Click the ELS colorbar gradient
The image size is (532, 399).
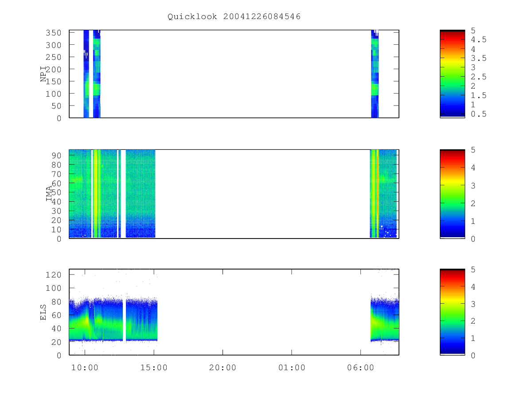point(452,312)
